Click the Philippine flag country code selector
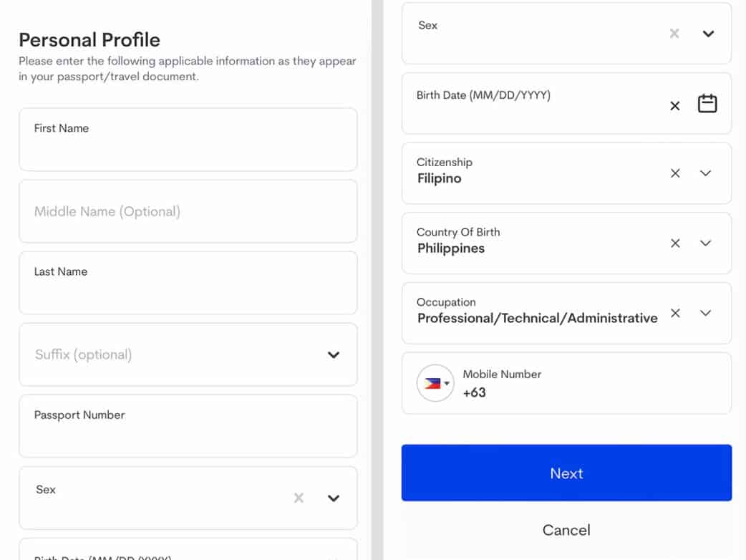The height and width of the screenshot is (560, 746). [435, 383]
